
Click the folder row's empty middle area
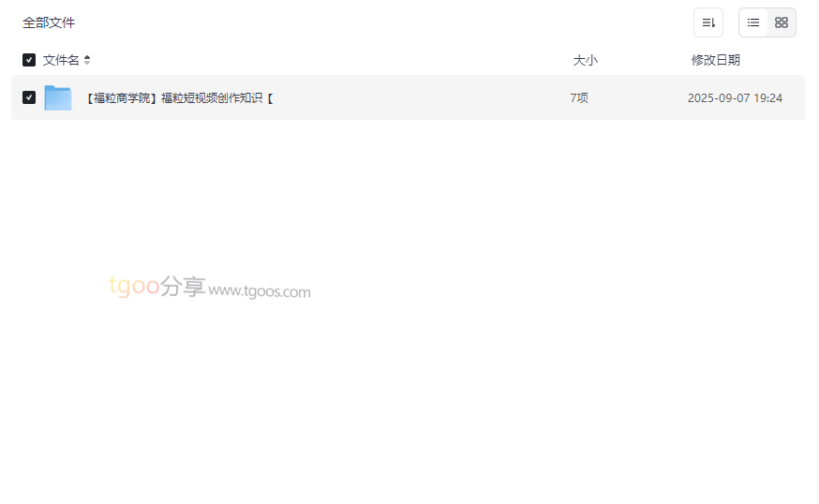(418, 97)
